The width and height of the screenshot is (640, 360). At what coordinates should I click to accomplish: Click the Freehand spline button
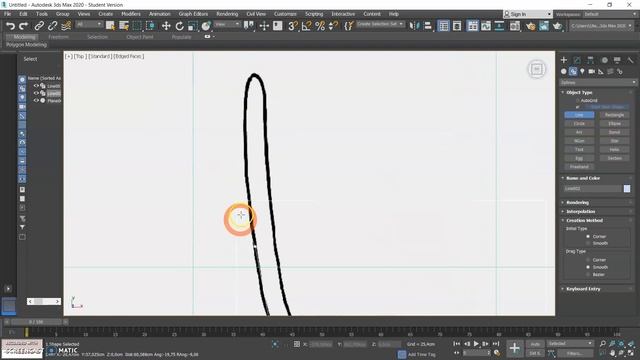click(579, 167)
